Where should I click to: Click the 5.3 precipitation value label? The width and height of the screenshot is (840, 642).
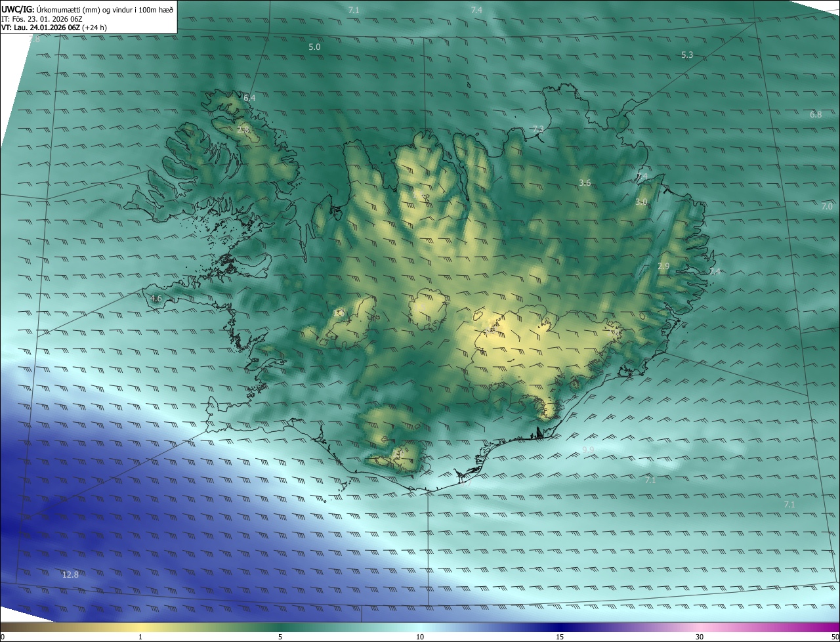click(x=687, y=55)
